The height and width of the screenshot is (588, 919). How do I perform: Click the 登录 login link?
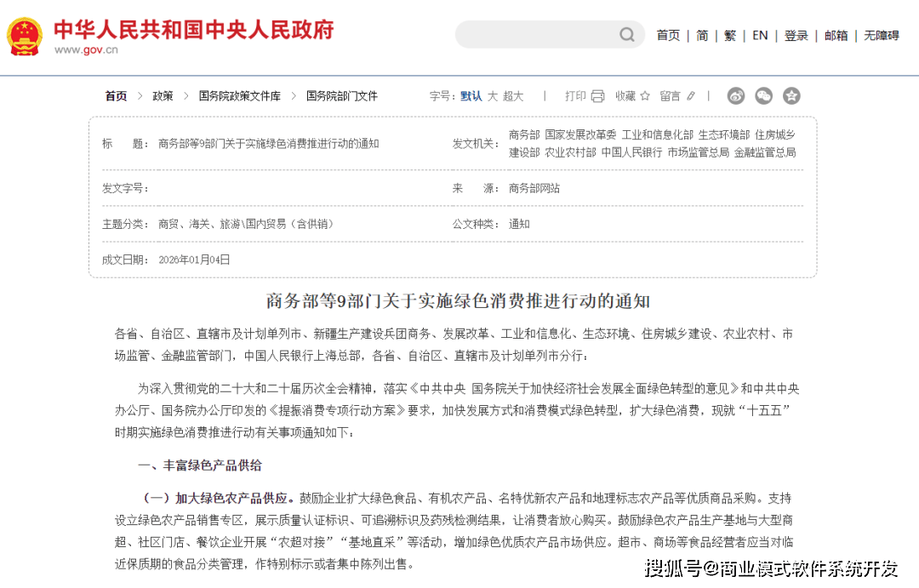click(x=796, y=35)
